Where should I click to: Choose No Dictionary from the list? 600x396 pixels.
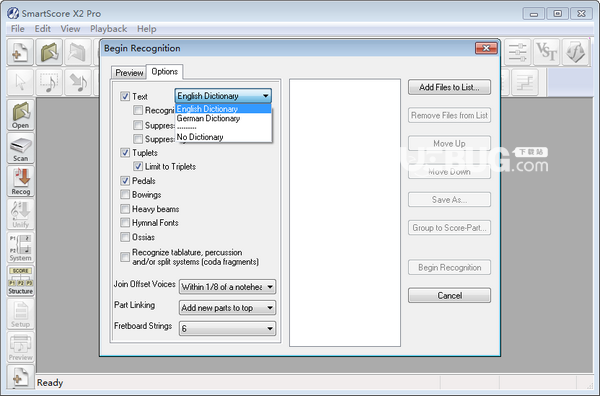[223, 137]
